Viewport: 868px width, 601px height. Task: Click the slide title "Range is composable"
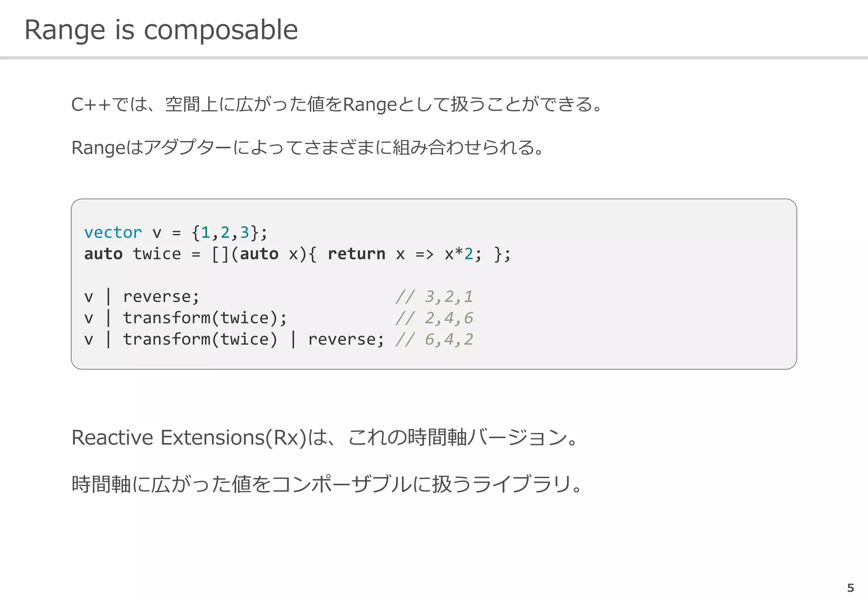click(161, 31)
